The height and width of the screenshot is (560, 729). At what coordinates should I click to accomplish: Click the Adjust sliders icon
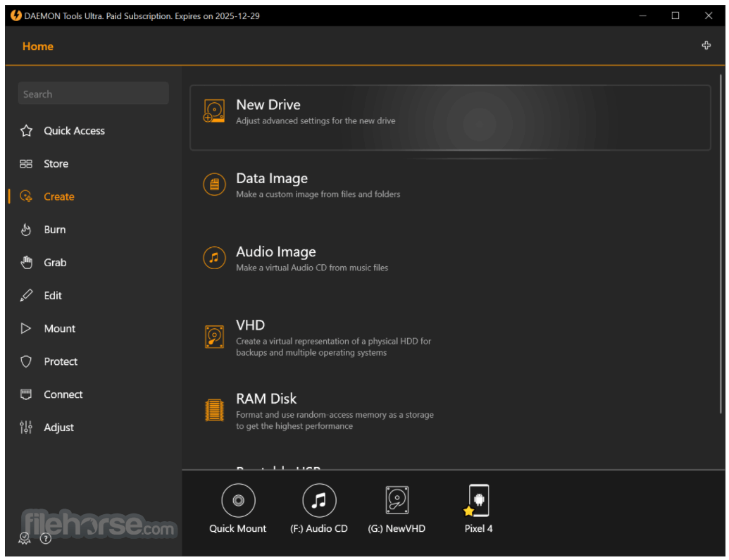[x=26, y=428]
